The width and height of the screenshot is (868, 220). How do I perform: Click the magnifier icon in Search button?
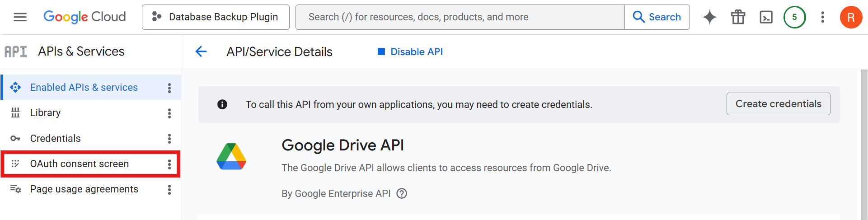(638, 17)
